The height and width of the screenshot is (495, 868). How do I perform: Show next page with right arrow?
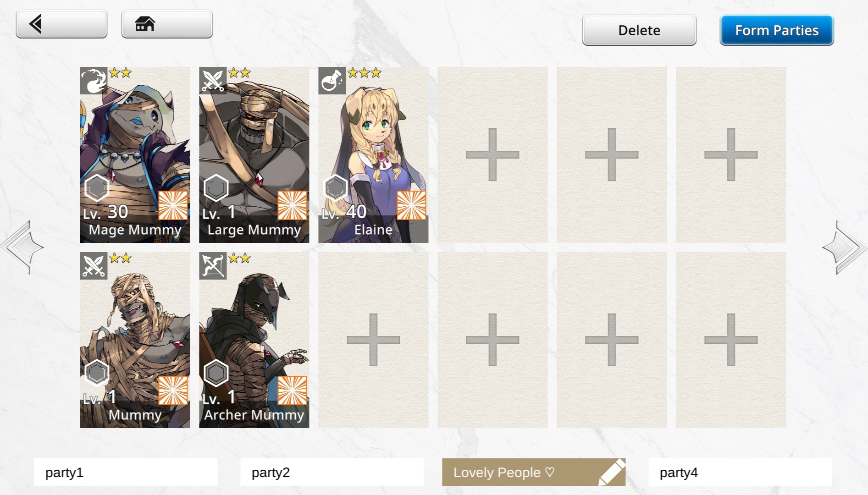(845, 247)
